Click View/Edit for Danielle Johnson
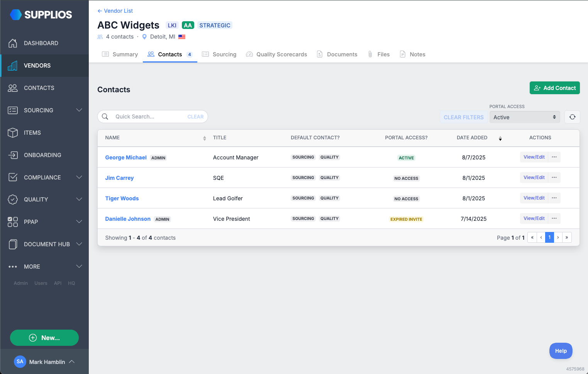 [x=534, y=218]
